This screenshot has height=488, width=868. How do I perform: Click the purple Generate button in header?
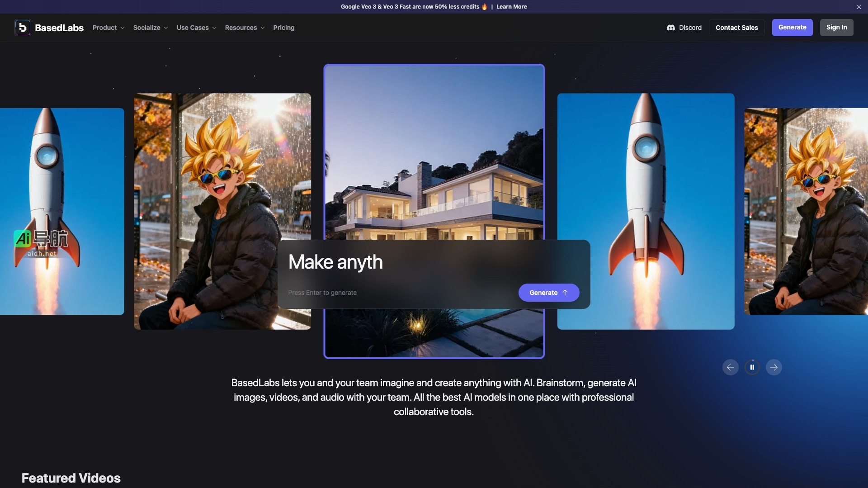point(792,28)
